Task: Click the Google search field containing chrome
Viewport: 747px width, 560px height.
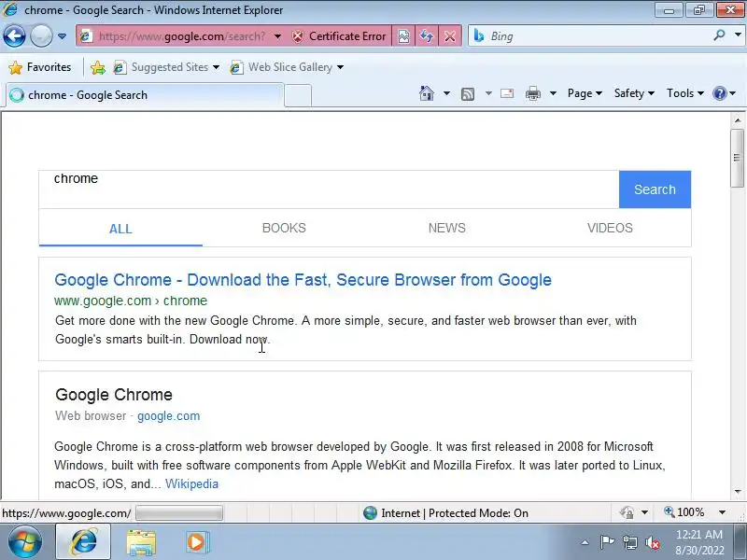Action: tap(329, 189)
